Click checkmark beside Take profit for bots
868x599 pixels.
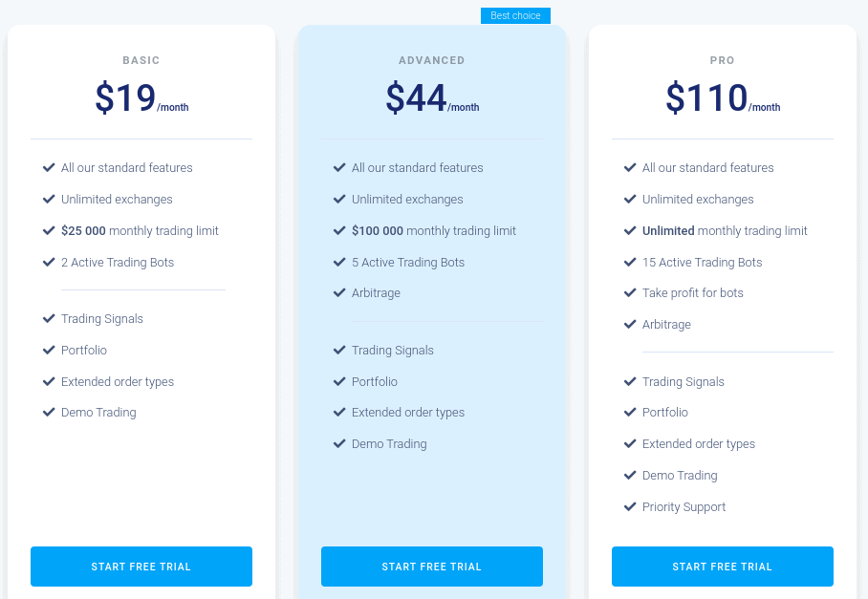[x=630, y=292]
